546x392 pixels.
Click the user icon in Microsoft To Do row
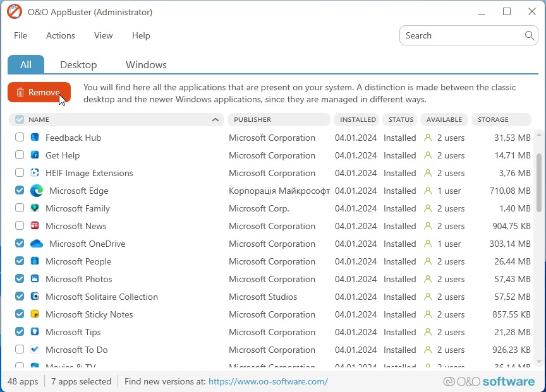coord(428,350)
